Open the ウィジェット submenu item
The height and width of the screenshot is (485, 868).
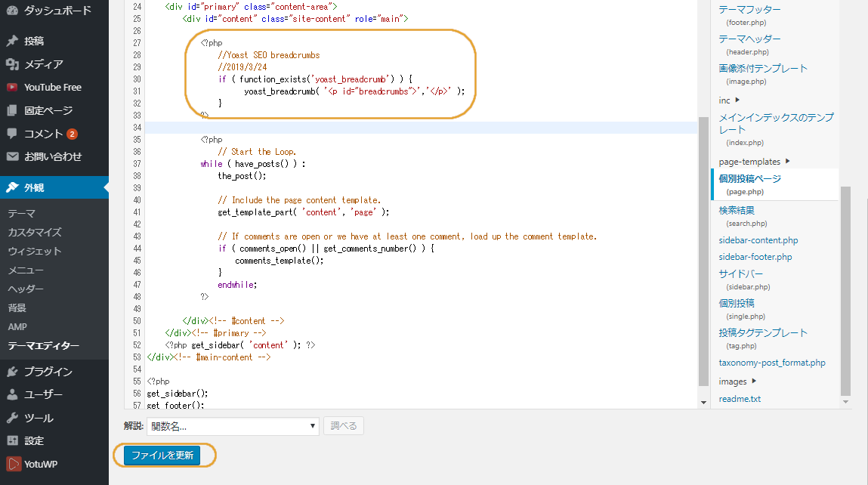(x=35, y=251)
